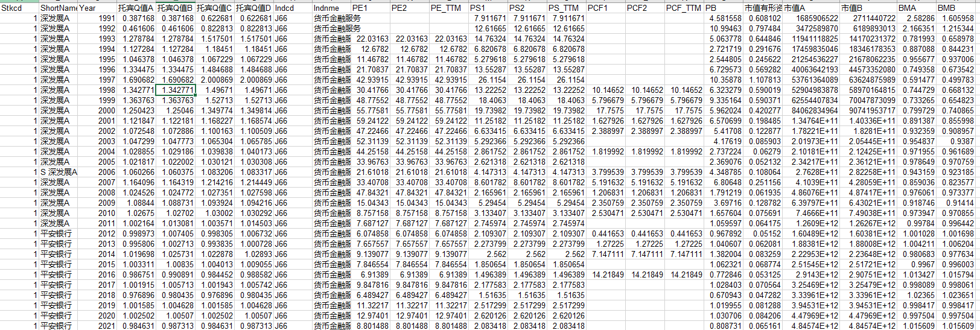Image resolution: width=980 pixels, height=330 pixels.
Task: Click the BMB cell showing 1.215344
Action: tap(956, 28)
